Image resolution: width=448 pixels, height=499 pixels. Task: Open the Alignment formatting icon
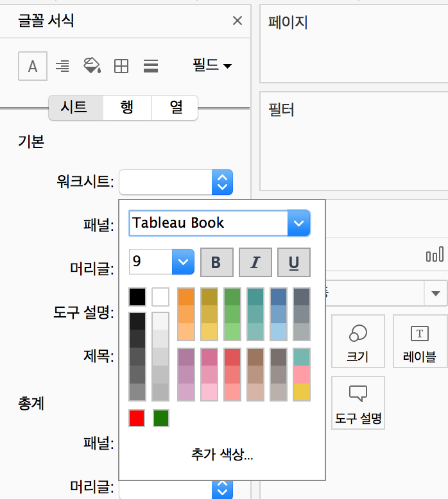(62, 66)
